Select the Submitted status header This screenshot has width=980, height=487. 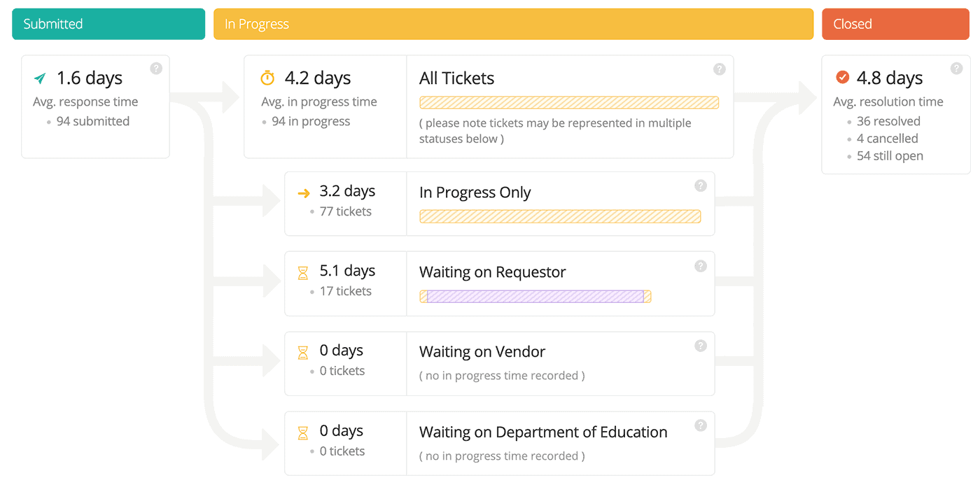pyautogui.click(x=108, y=23)
